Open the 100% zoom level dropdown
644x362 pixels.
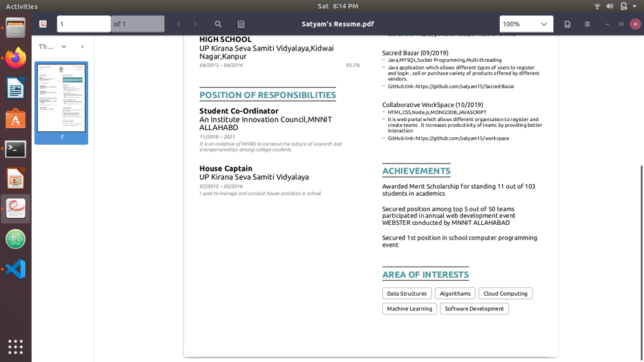[526, 24]
